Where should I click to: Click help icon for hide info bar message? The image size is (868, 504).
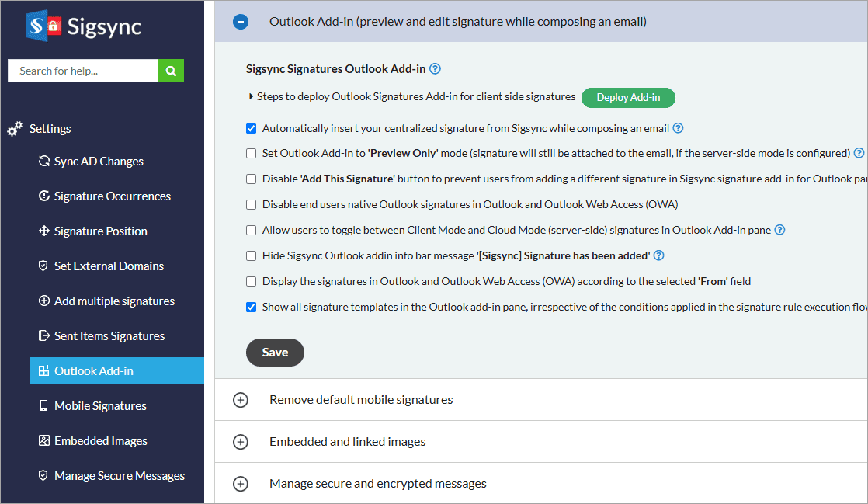tap(659, 255)
